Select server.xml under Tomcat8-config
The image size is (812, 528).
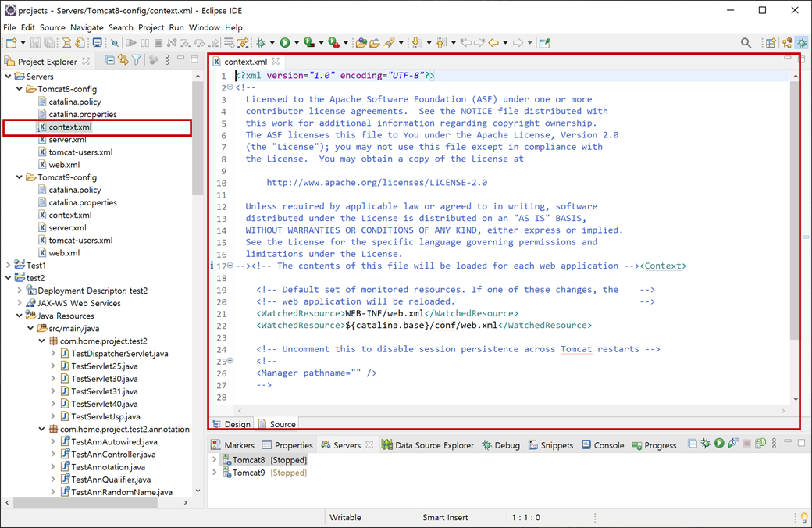pyautogui.click(x=67, y=139)
